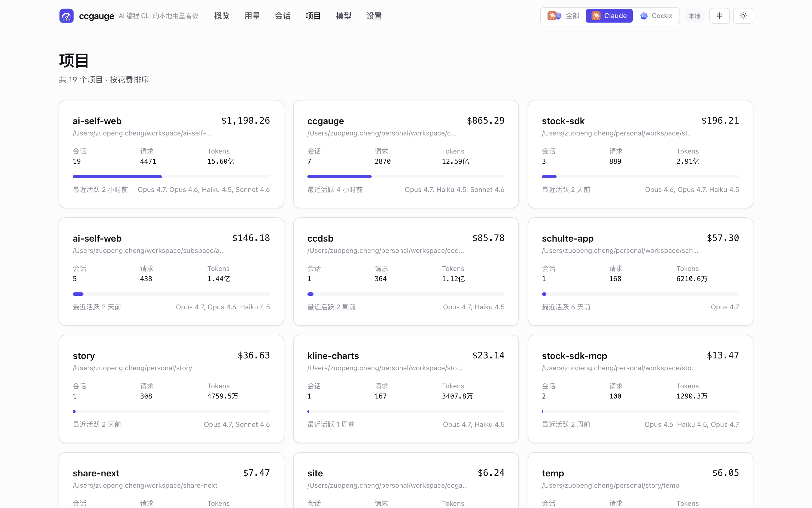The width and height of the screenshot is (812, 508).
Task: Click 最近活跃 6 天前 text
Action: pos(566,307)
